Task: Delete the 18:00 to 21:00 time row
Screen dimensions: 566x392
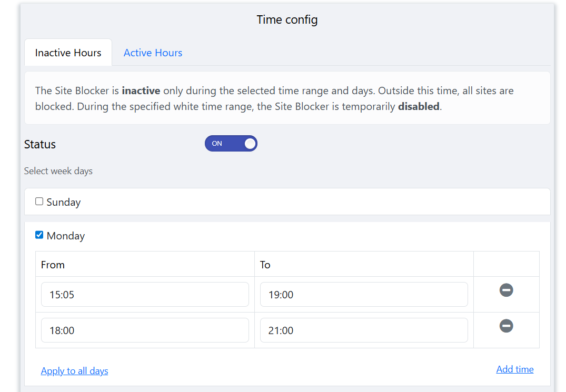Action: [x=506, y=326]
